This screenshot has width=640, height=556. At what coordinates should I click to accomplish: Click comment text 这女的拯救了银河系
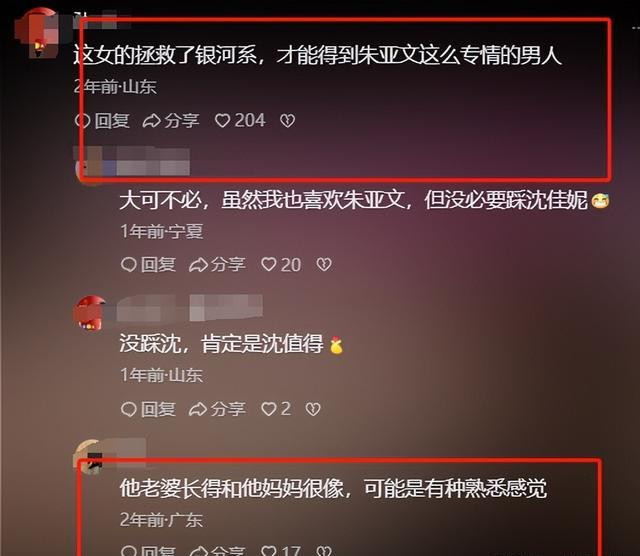(165, 54)
